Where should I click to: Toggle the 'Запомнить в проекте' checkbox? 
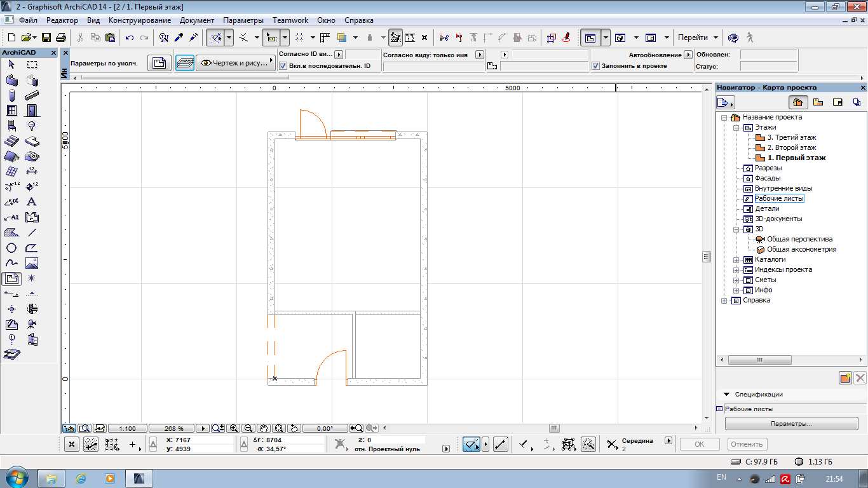595,65
